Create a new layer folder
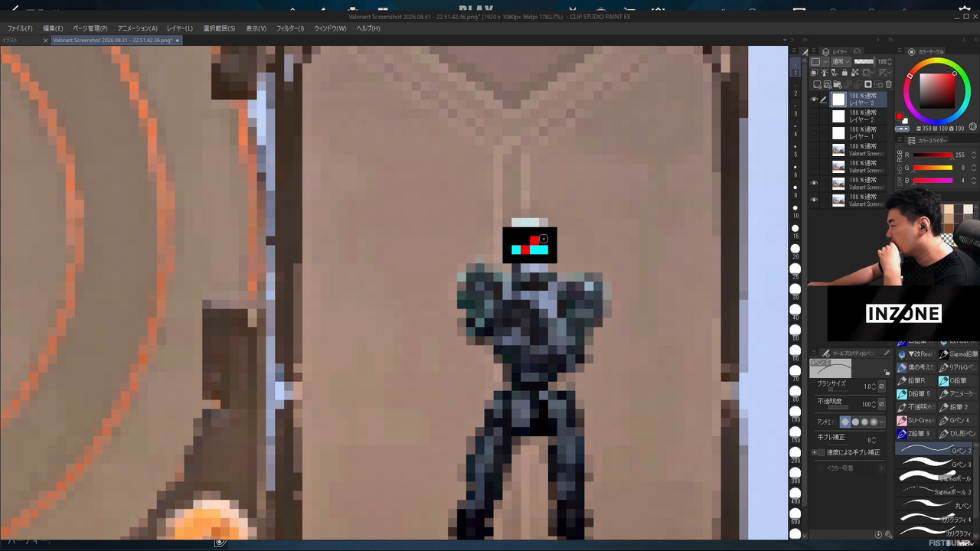The image size is (980, 551). 838,84
